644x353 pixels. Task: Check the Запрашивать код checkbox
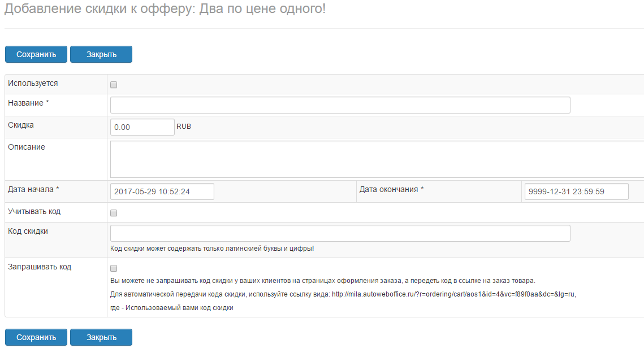tap(114, 268)
